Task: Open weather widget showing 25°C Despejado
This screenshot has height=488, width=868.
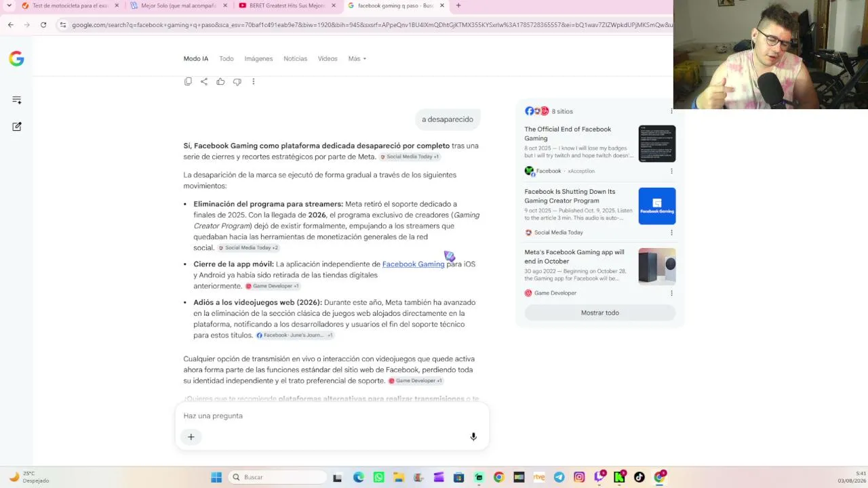Action: tap(28, 477)
